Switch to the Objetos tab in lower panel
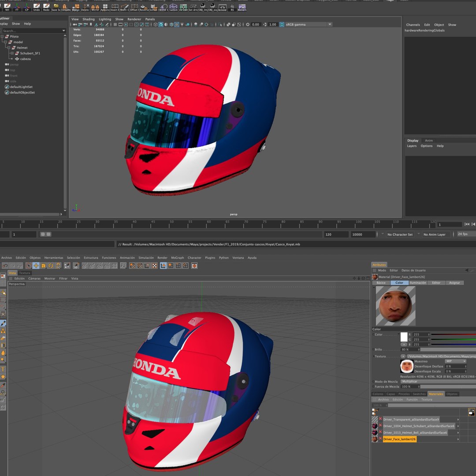This screenshot has width=476, height=476. (x=452, y=394)
